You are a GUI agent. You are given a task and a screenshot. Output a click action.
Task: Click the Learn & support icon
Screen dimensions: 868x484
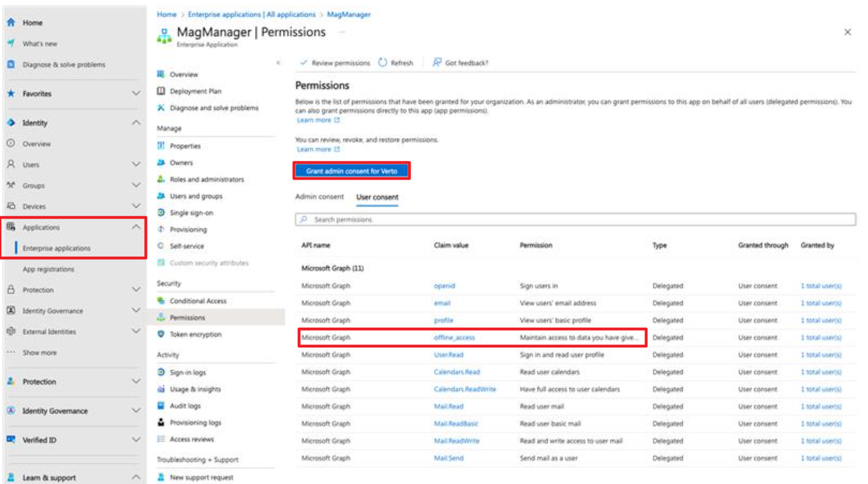point(11,477)
